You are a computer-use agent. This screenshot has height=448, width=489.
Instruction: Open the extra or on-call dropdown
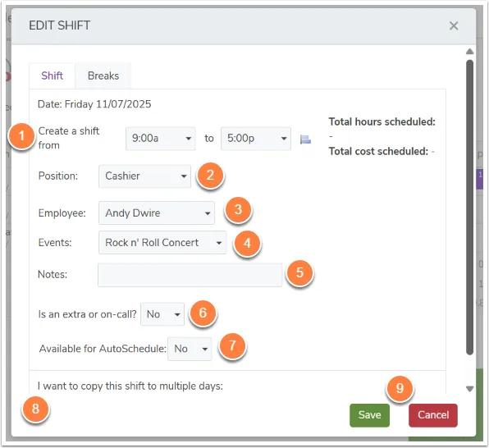pyautogui.click(x=162, y=314)
